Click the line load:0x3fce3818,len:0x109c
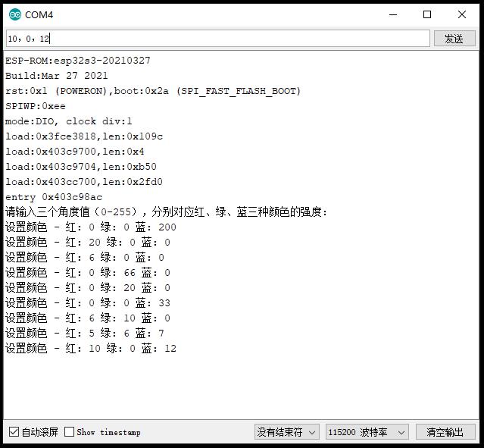 (84, 136)
